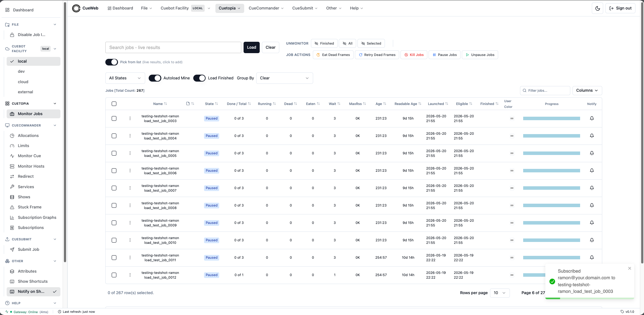The image size is (644, 315).
Task: Click Kill Jobs button
Action: (x=414, y=55)
